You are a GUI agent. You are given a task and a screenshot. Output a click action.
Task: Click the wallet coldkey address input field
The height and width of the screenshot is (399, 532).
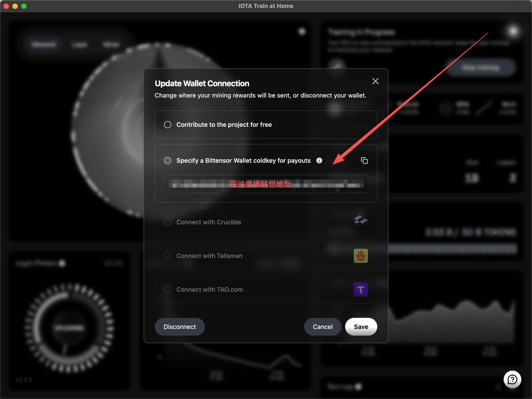click(x=266, y=184)
